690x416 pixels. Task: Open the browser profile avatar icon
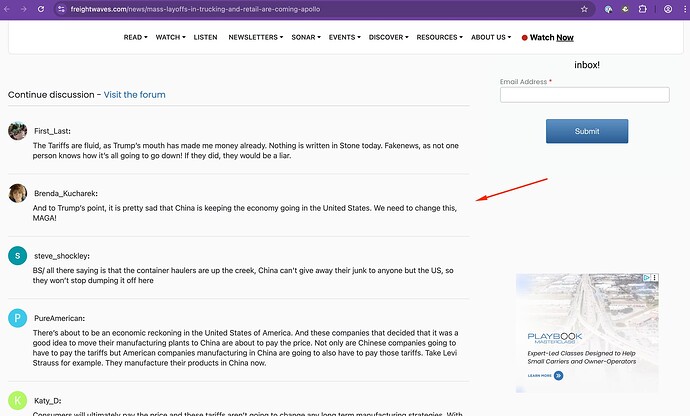point(668,9)
